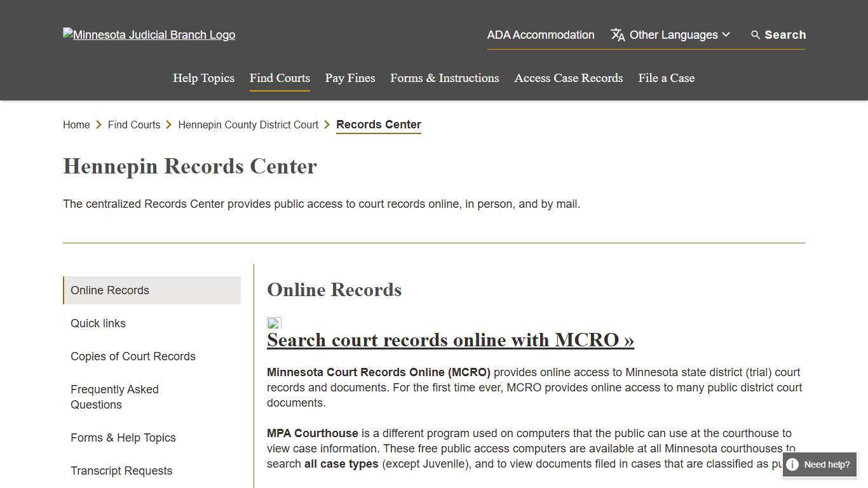Switch to the Access Case Records section
The height and width of the screenshot is (488, 868).
tap(568, 78)
